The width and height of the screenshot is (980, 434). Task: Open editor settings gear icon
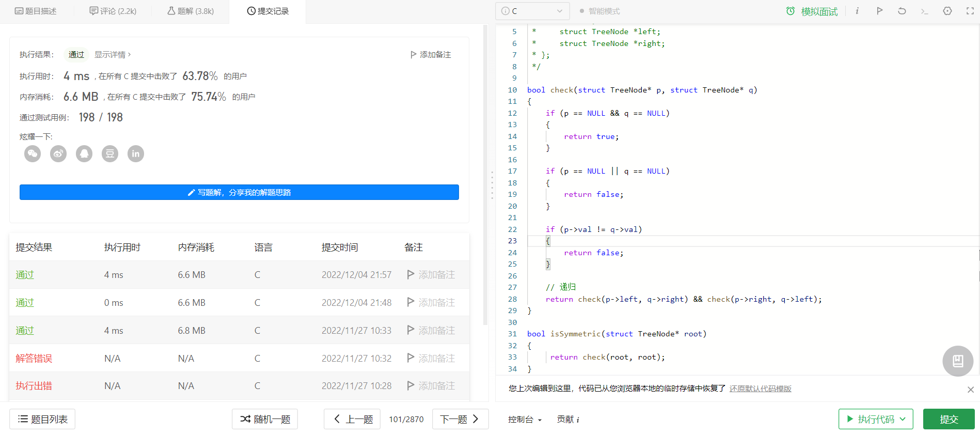coord(947,11)
